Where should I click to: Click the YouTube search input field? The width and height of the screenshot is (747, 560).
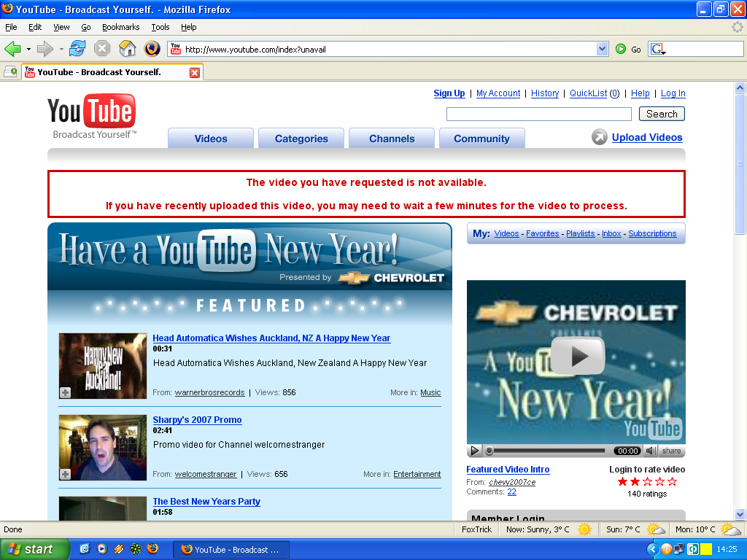[x=538, y=114]
